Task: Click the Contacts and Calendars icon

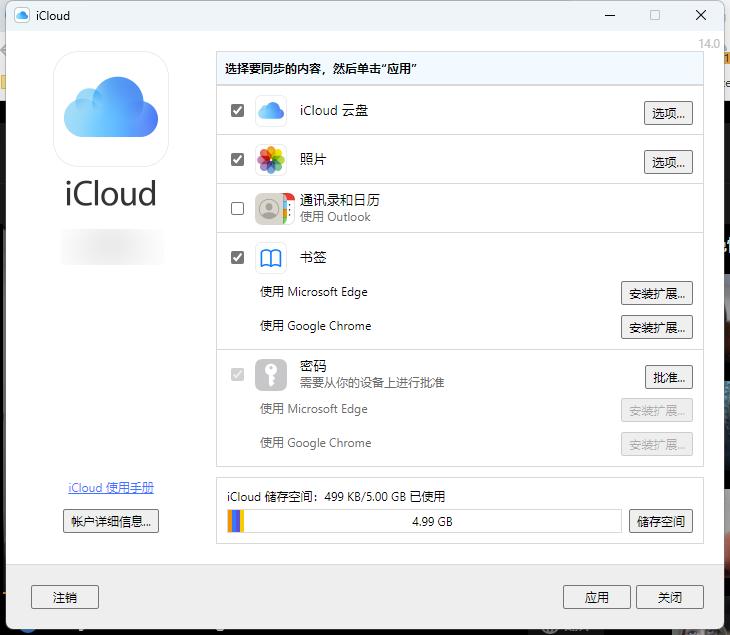Action: [x=275, y=209]
